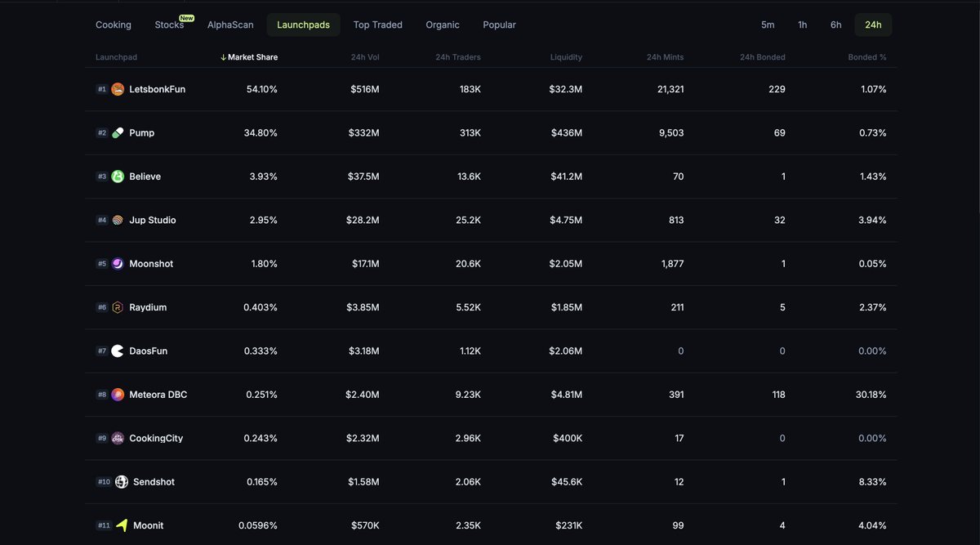Screen dimensions: 980x545
Task: Sort by 24h Bonded column header
Action: tap(763, 57)
